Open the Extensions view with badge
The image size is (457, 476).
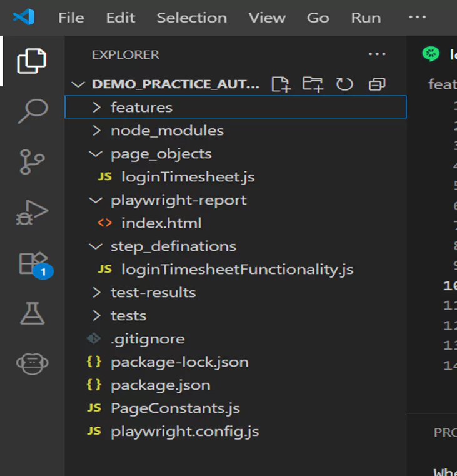pos(33,264)
